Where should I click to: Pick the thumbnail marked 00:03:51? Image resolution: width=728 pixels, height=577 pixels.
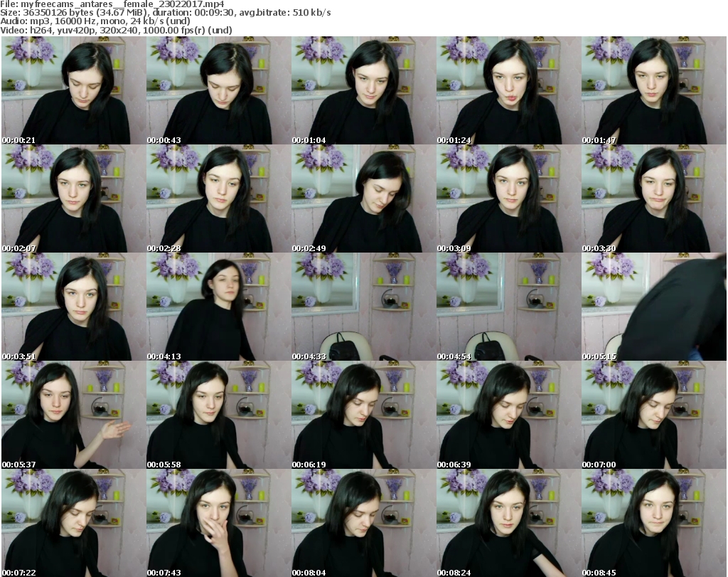point(73,307)
